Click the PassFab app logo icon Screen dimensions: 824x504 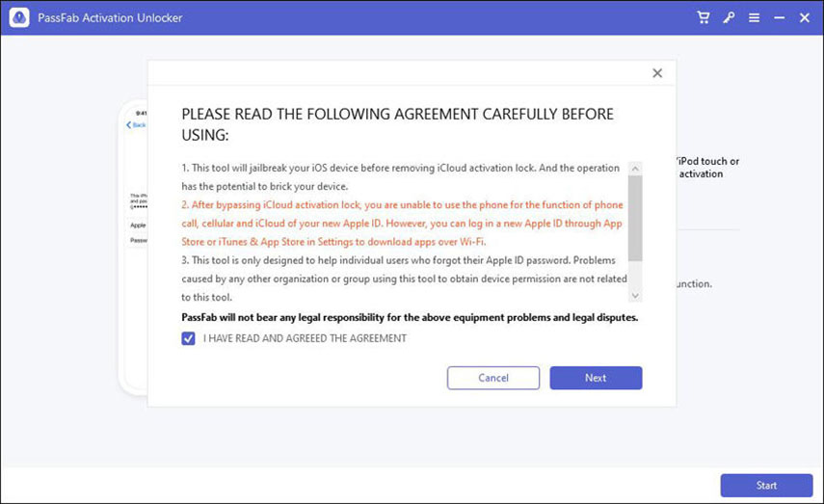(x=20, y=17)
